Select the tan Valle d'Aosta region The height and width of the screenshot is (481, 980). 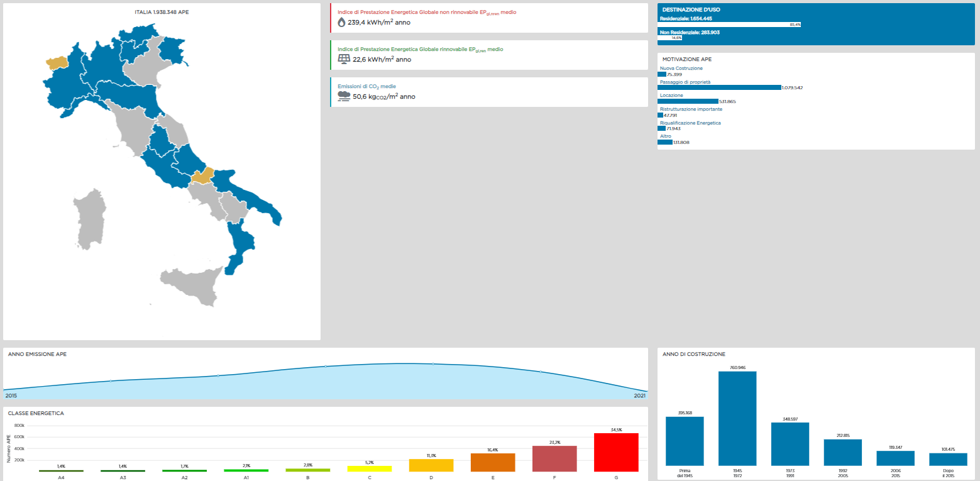pyautogui.click(x=57, y=62)
